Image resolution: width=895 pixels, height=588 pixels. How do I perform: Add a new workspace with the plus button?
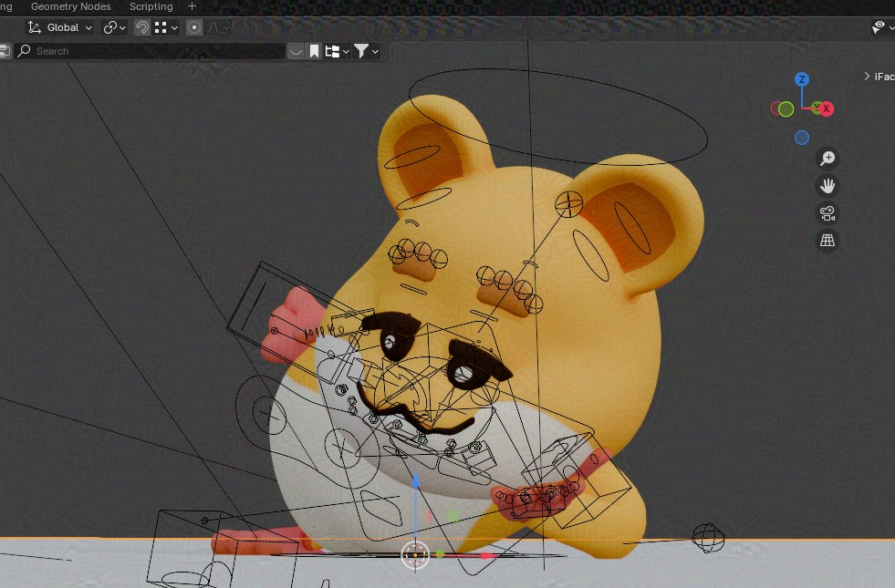click(x=192, y=6)
